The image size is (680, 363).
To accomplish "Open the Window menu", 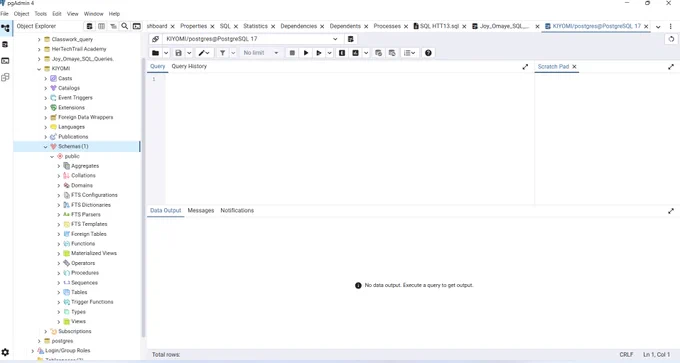I will 93,14.
